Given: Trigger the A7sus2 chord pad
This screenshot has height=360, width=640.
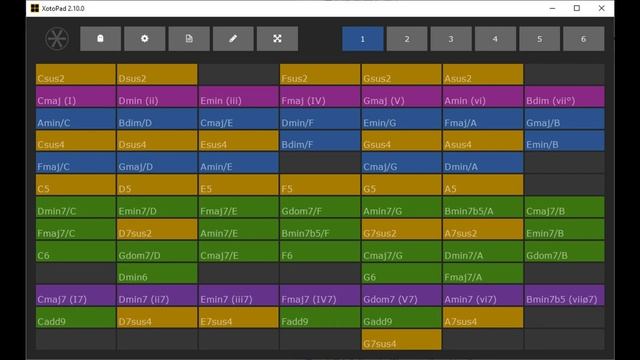Looking at the screenshot, I should (483, 229).
